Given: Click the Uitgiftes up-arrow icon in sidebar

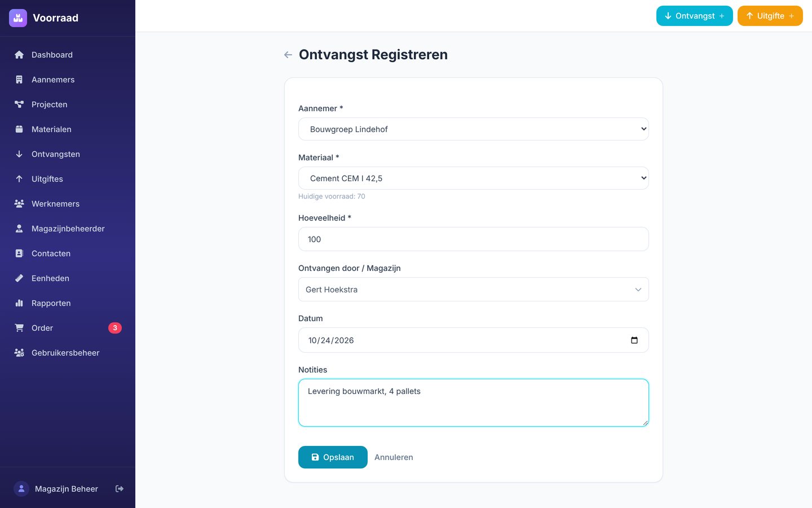Looking at the screenshot, I should pyautogui.click(x=19, y=179).
